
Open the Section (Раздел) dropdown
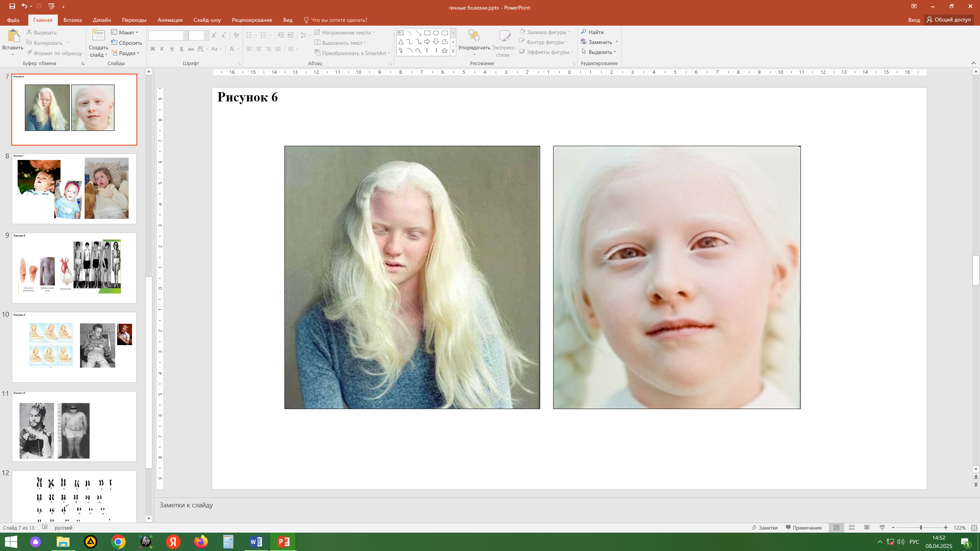[126, 53]
